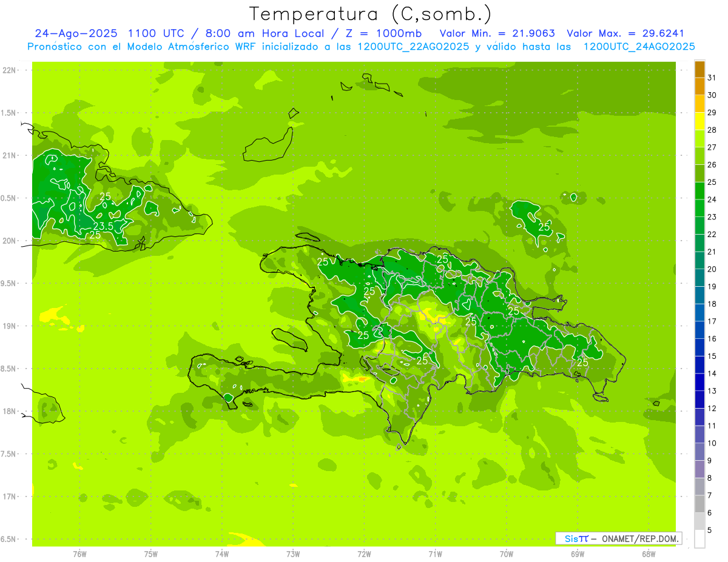Click the "9.5N" latitude label
The width and height of the screenshot is (728, 562).
click(9, 284)
